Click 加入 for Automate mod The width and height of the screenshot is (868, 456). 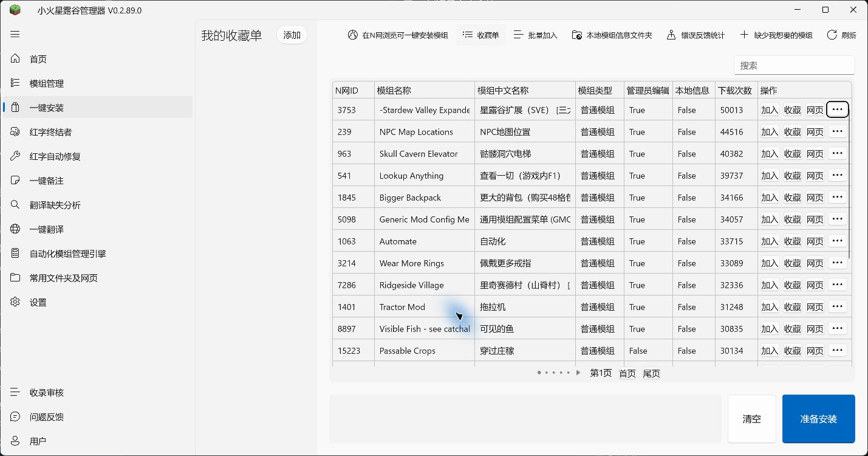click(x=770, y=241)
